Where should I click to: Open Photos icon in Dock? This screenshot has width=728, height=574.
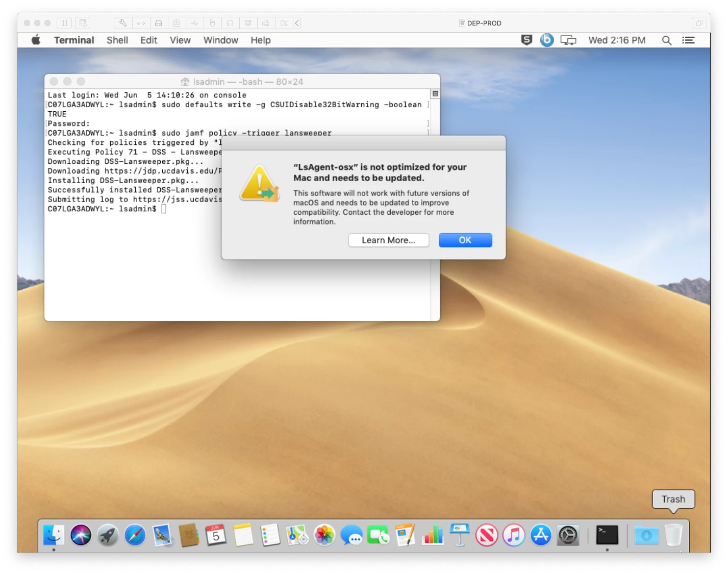[324, 535]
